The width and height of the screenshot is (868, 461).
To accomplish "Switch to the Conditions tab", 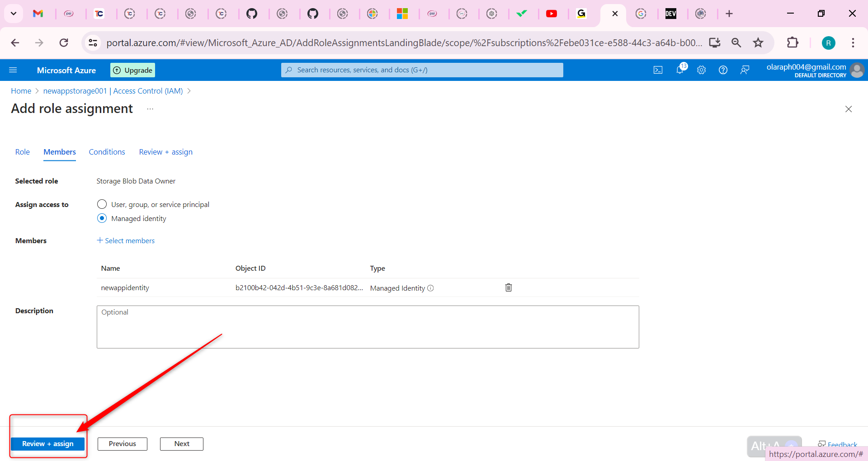I will coord(107,151).
